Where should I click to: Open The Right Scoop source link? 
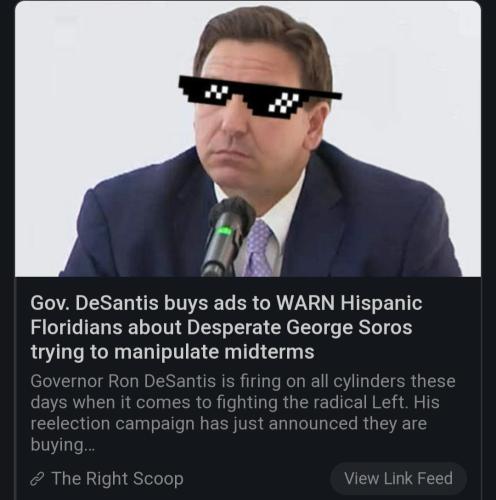117,479
